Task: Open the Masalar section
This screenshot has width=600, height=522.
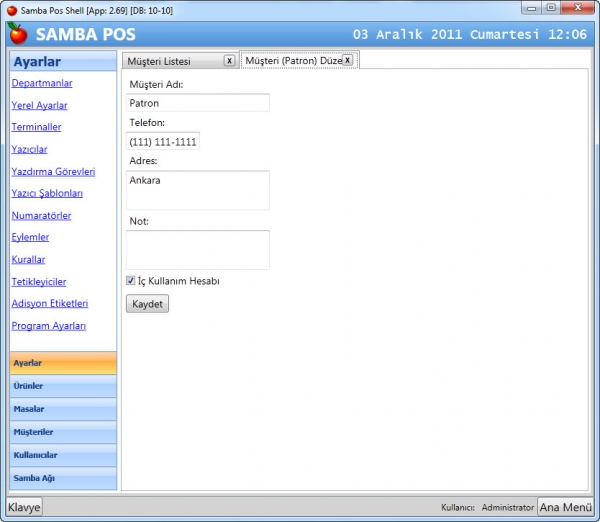Action: click(64, 409)
